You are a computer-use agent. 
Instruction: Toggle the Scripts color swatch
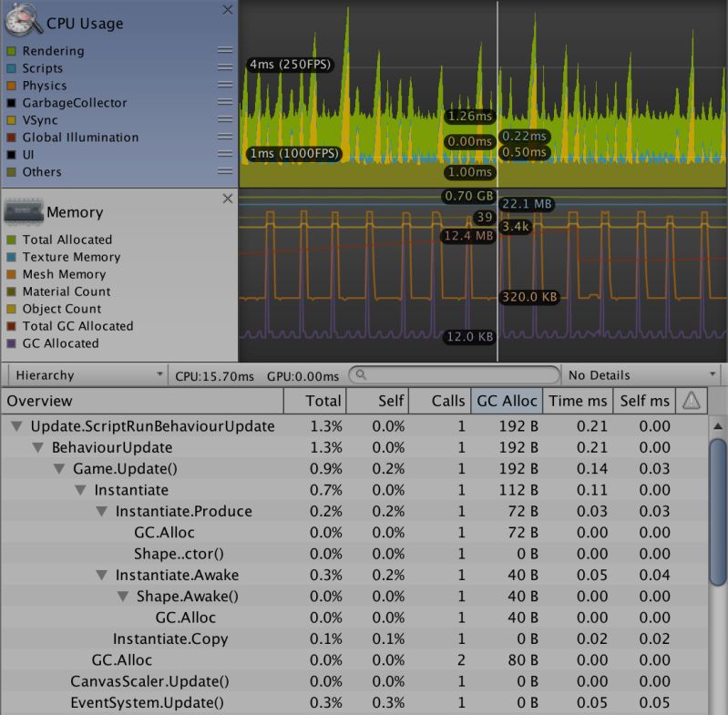[12, 68]
